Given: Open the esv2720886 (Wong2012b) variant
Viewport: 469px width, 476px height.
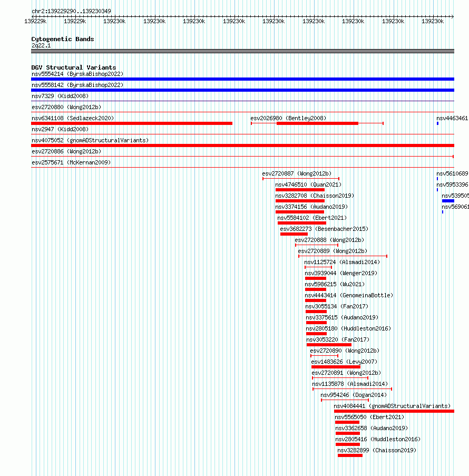Looking at the screenshot, I should point(66,151).
